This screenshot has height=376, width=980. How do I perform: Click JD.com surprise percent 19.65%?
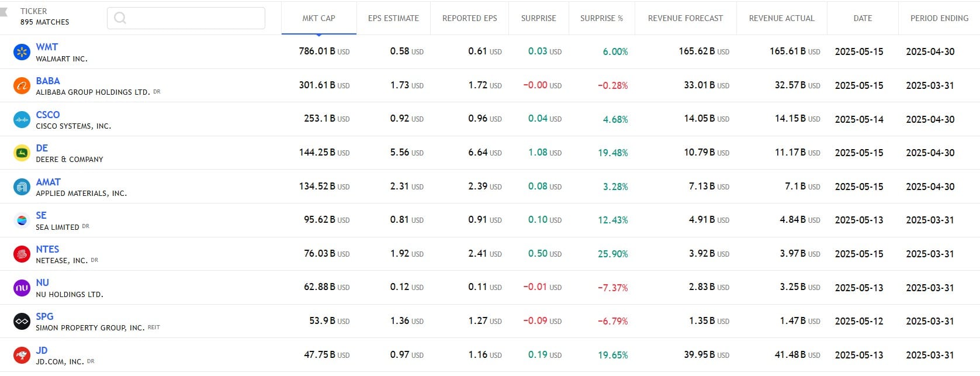point(613,355)
